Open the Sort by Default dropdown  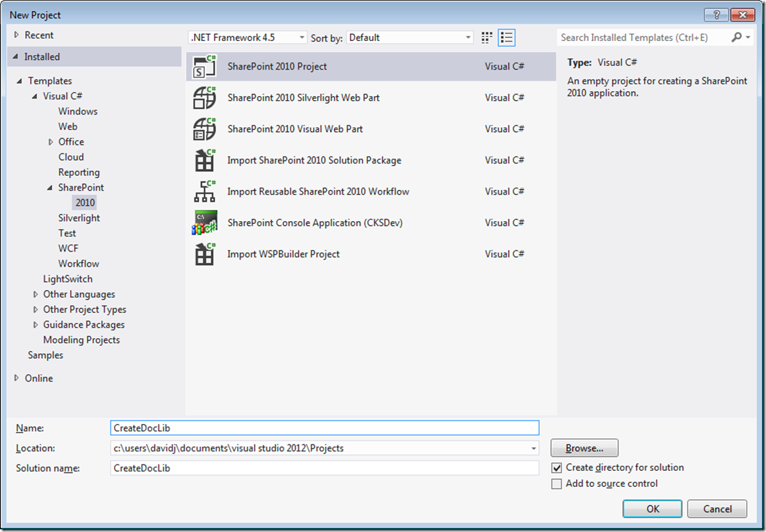[410, 38]
